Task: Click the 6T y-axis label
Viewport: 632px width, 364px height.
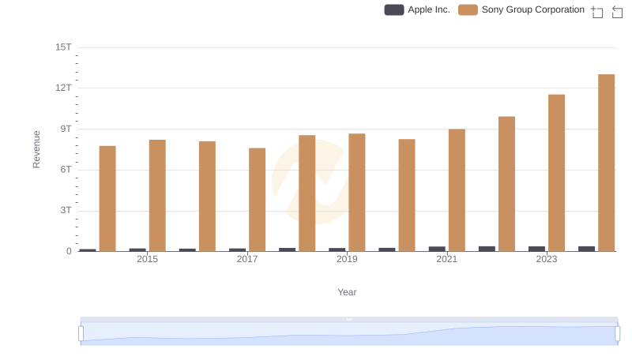Action: pyautogui.click(x=66, y=170)
